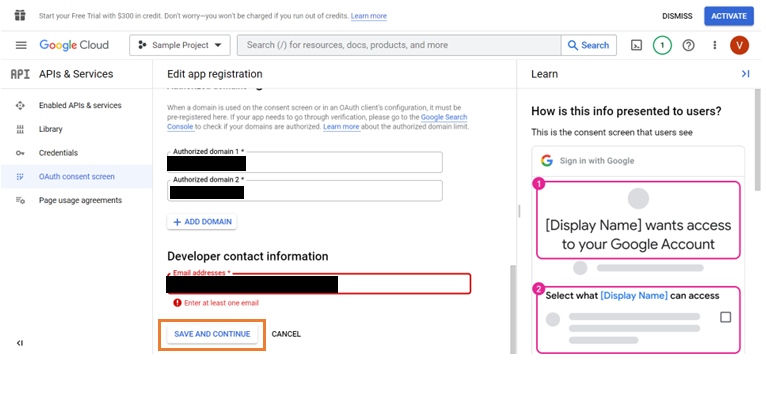Open Page usage agreements
This screenshot has height=400, width=766.
[80, 200]
